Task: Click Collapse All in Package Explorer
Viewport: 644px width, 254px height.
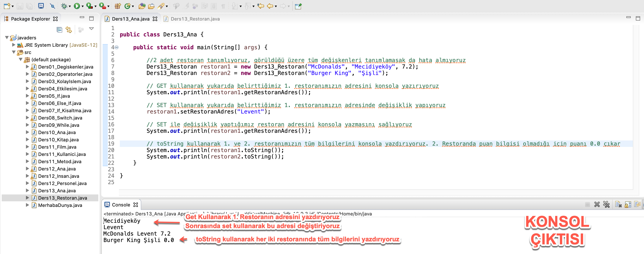Action: 59,30
